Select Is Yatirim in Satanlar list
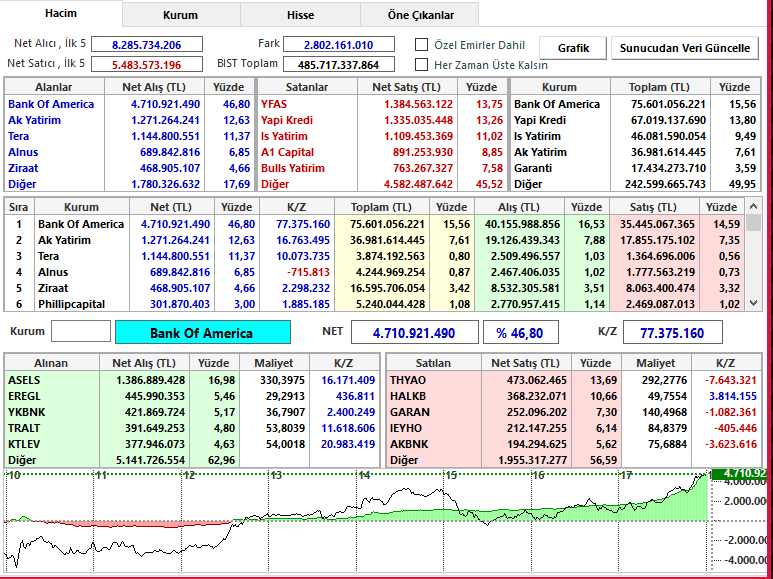The width and height of the screenshot is (773, 579). tap(284, 136)
